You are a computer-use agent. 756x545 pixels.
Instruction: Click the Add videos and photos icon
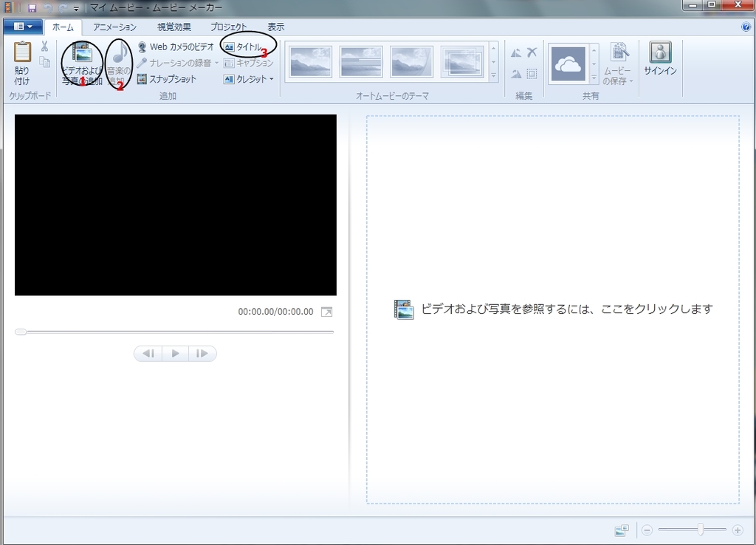[x=82, y=53]
